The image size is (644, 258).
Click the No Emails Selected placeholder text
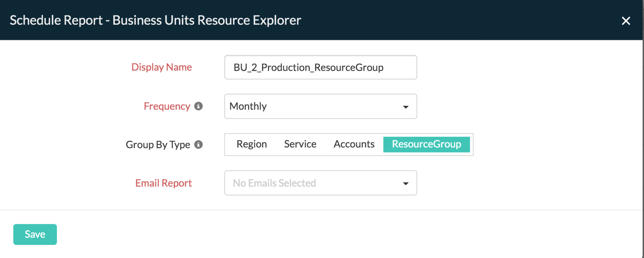click(274, 183)
